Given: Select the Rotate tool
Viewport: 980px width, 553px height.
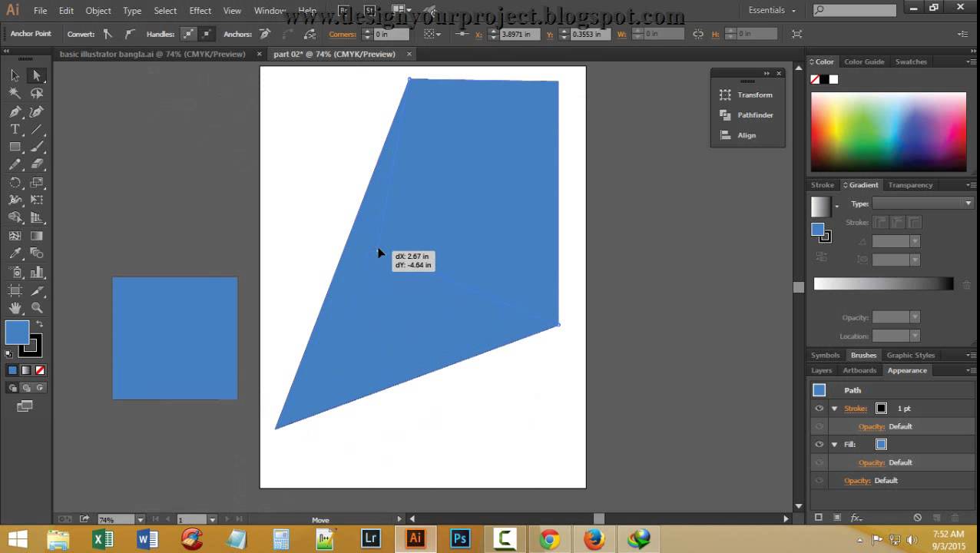Looking at the screenshot, I should coord(15,183).
